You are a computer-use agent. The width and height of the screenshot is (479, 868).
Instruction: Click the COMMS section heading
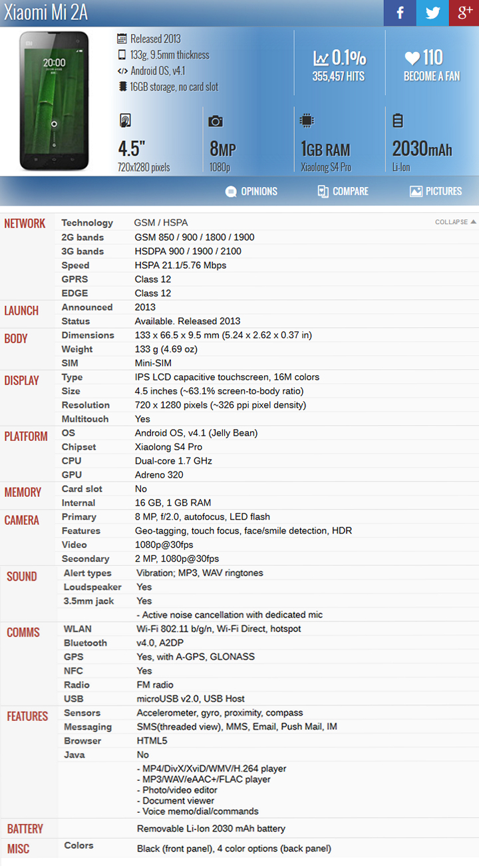(23, 633)
